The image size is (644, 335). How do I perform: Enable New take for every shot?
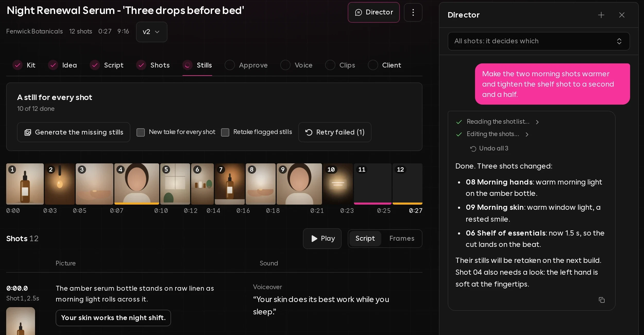point(140,132)
